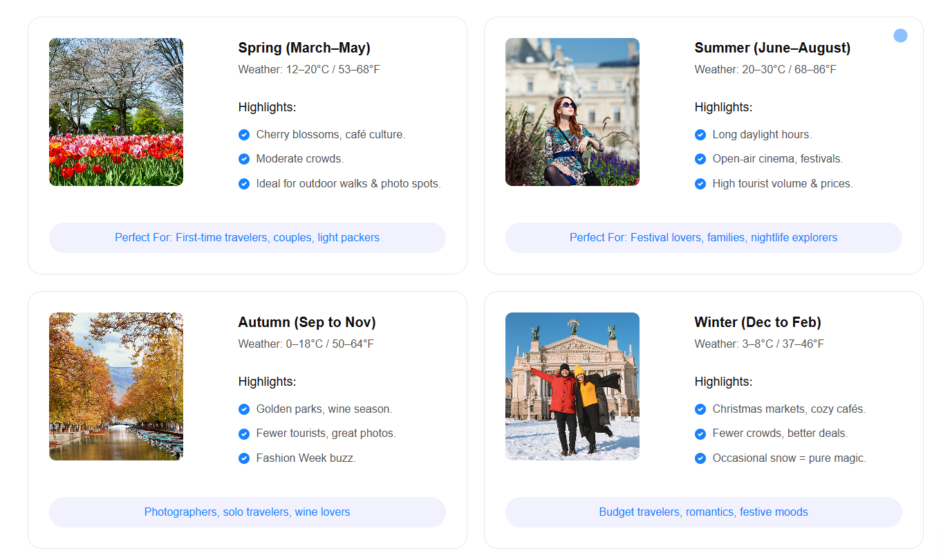Click check icon next to Open-air cinema, festivals

pos(700,159)
